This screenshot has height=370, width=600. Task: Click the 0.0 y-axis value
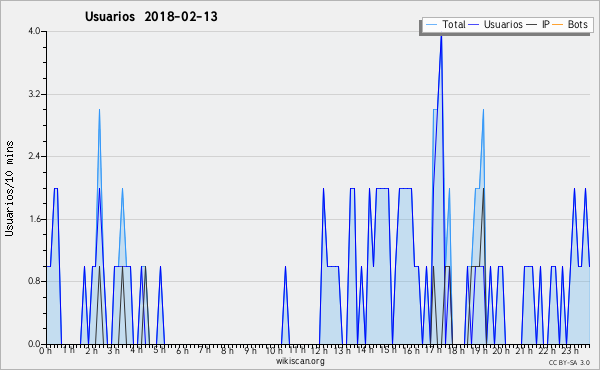(34, 344)
